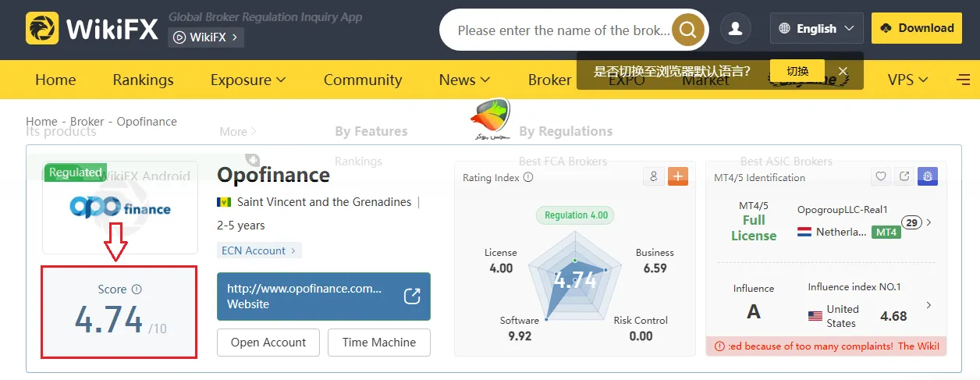This screenshot has height=380, width=980.
Task: Open the Community menu tab
Action: coord(362,80)
